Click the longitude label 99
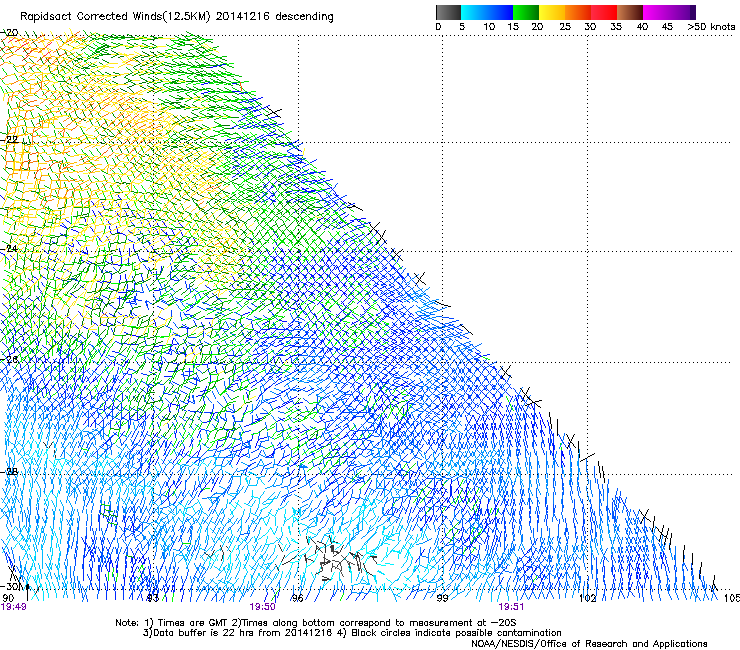 (442, 598)
